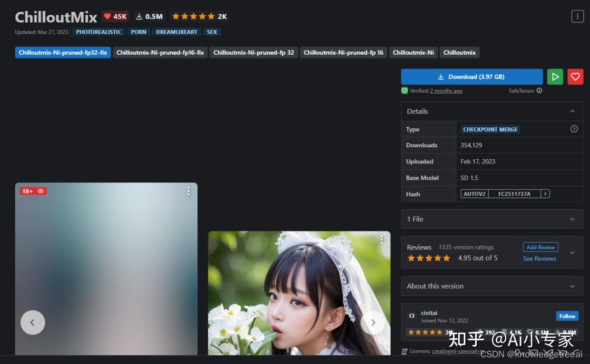
Task: Click the SafeTensor info icon
Action: [x=539, y=90]
